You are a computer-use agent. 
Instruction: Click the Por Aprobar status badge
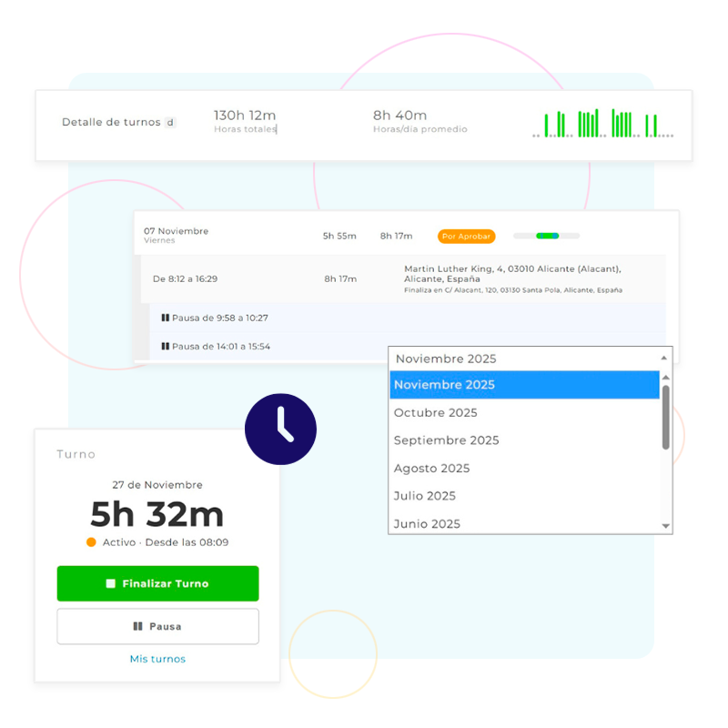coord(466,236)
